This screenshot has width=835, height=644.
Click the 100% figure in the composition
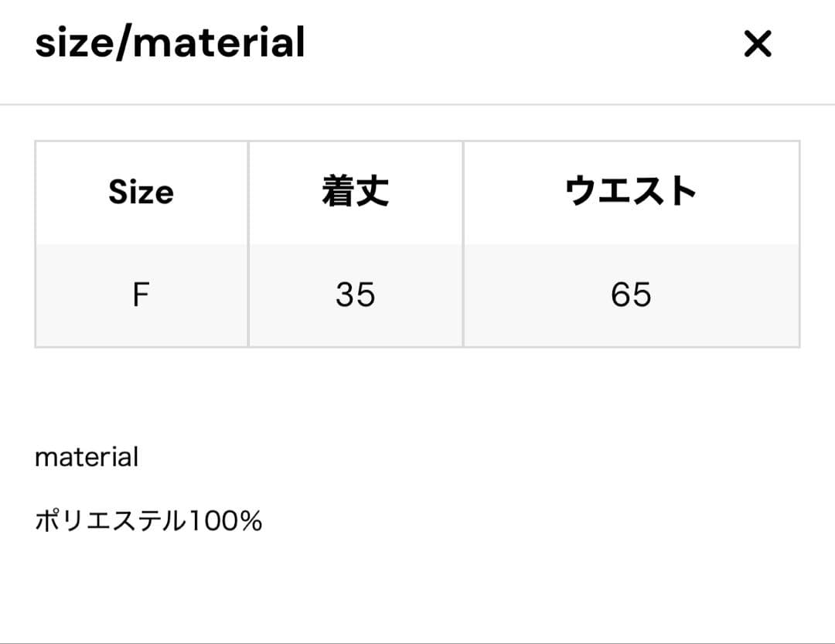[x=227, y=522]
